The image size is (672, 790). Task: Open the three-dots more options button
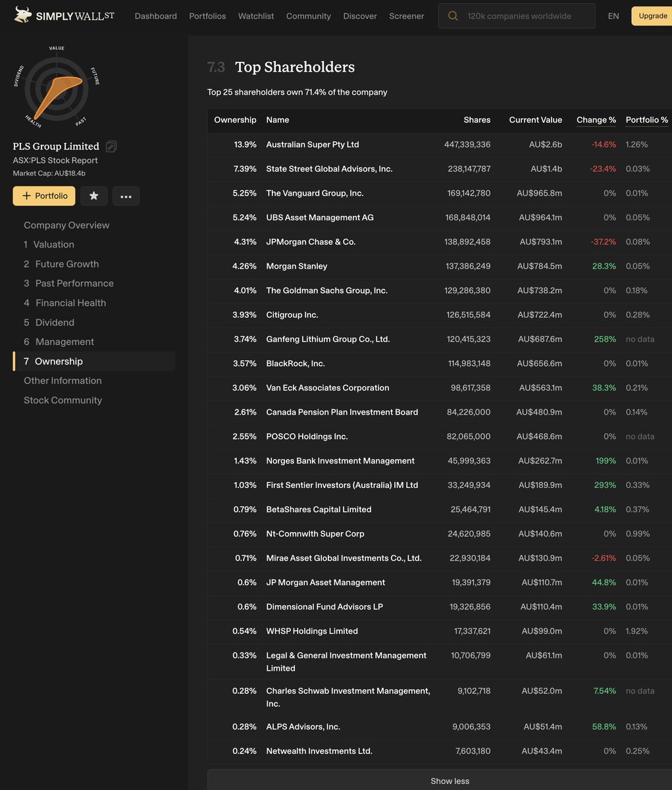(x=126, y=196)
